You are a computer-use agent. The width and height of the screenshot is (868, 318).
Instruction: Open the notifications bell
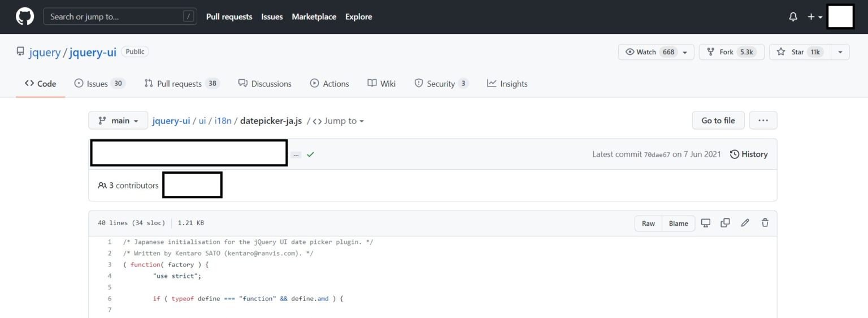click(x=793, y=17)
